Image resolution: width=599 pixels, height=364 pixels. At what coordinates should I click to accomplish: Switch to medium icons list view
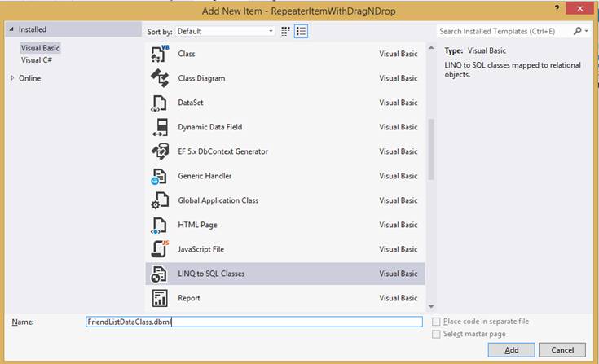click(301, 31)
